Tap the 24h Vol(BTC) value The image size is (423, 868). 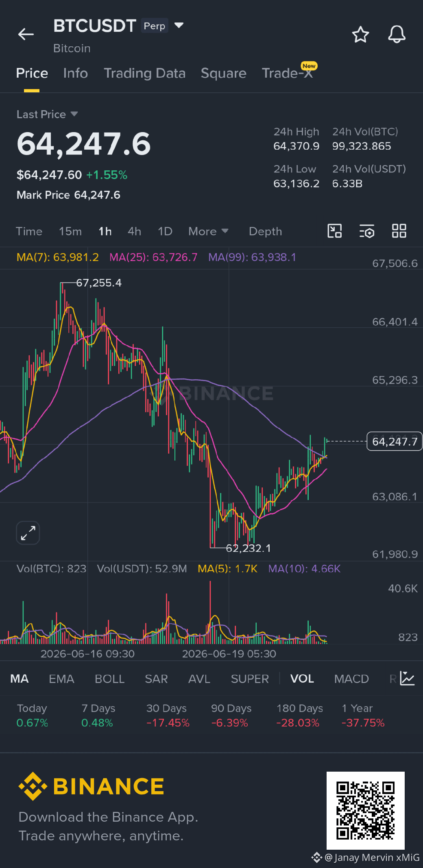tap(362, 146)
